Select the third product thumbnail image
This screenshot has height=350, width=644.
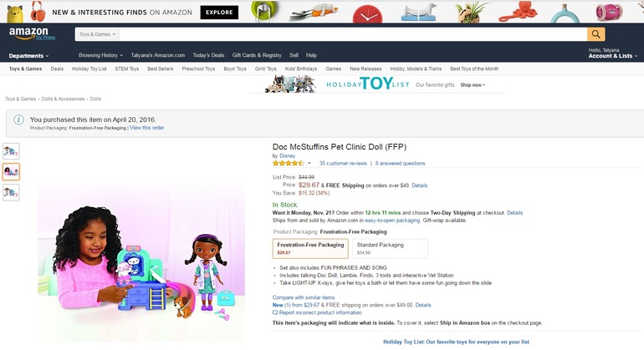click(x=11, y=192)
